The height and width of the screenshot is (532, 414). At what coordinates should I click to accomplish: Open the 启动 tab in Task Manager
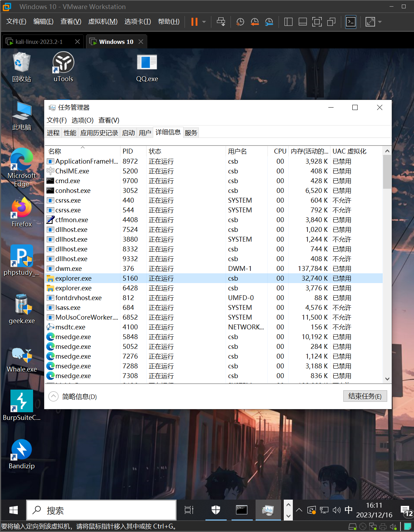128,133
